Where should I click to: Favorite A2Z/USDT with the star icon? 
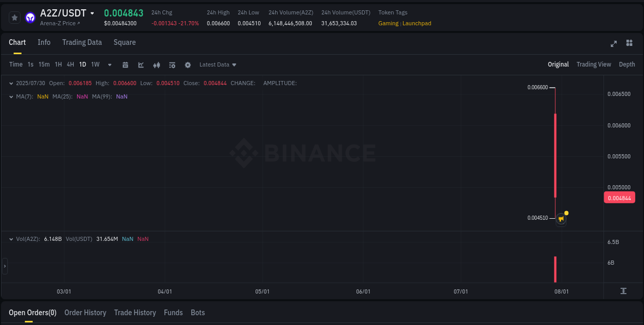pos(14,17)
